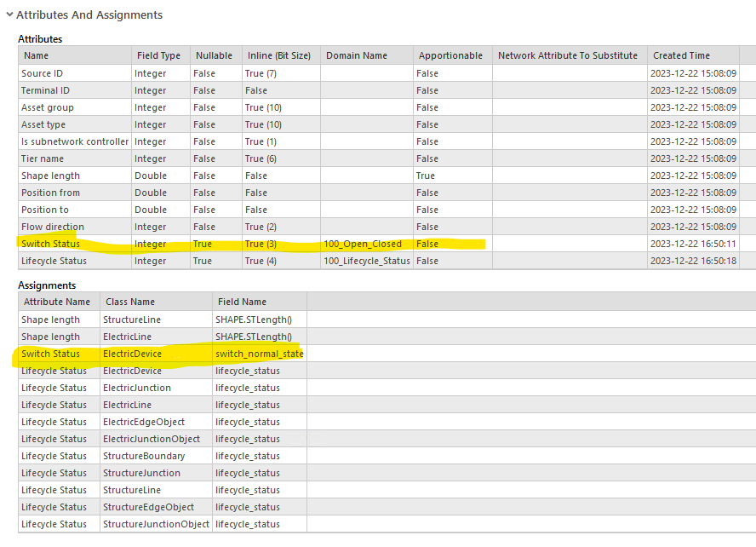Click the Nullable column header
This screenshot has width=756, height=547.
pos(214,55)
